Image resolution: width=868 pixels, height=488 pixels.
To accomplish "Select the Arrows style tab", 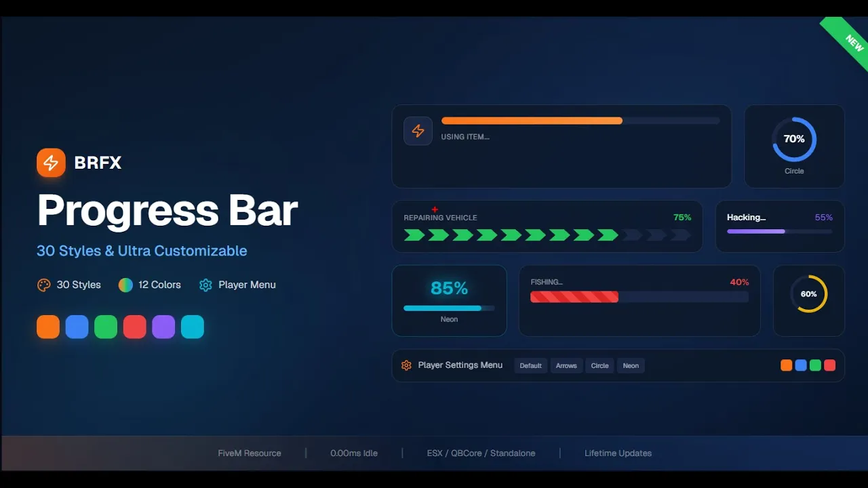I will pyautogui.click(x=566, y=366).
